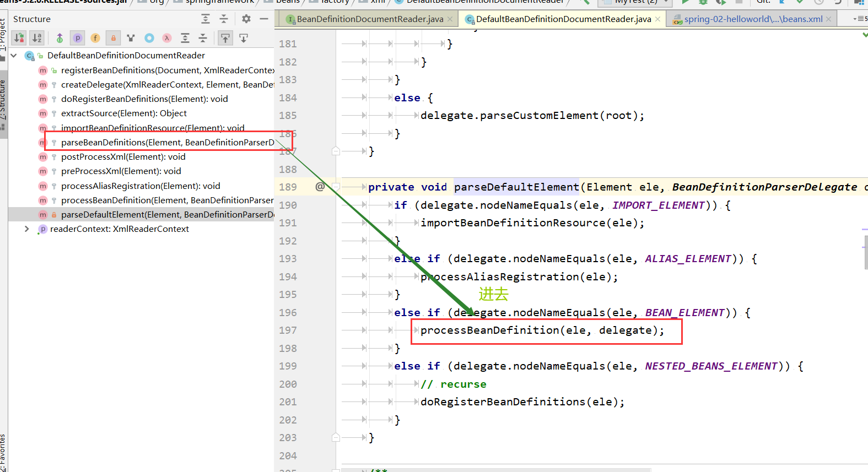Expand the readerContext: XmlReaderContext node

[x=26, y=229]
